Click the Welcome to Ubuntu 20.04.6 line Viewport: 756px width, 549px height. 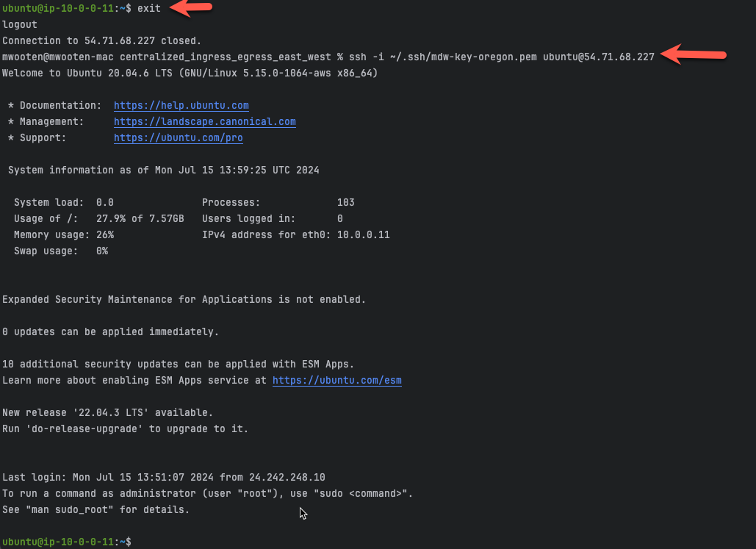[x=190, y=73]
